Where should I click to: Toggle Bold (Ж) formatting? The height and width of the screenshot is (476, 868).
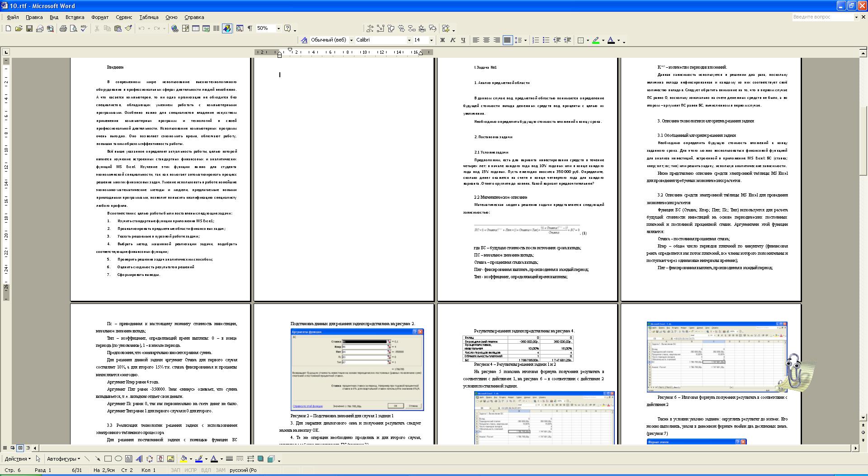443,40
